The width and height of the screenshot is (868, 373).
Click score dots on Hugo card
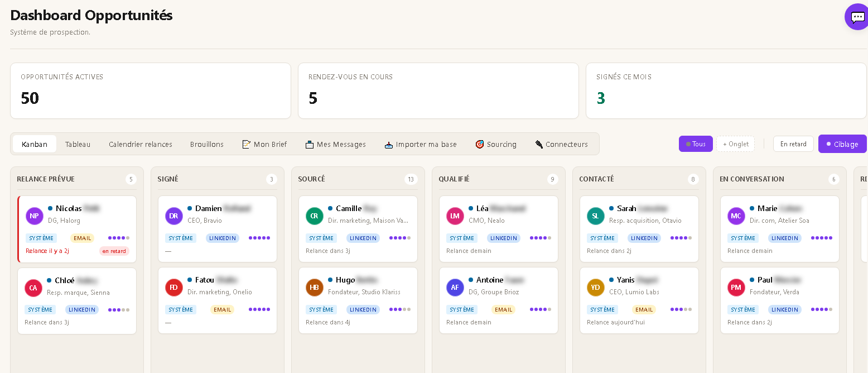(x=400, y=309)
